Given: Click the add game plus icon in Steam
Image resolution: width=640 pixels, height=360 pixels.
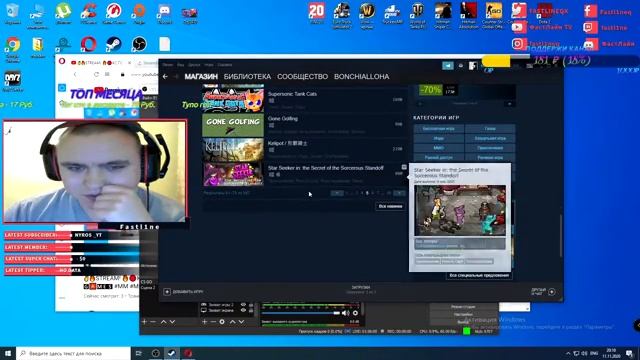Looking at the screenshot, I should tap(167, 292).
